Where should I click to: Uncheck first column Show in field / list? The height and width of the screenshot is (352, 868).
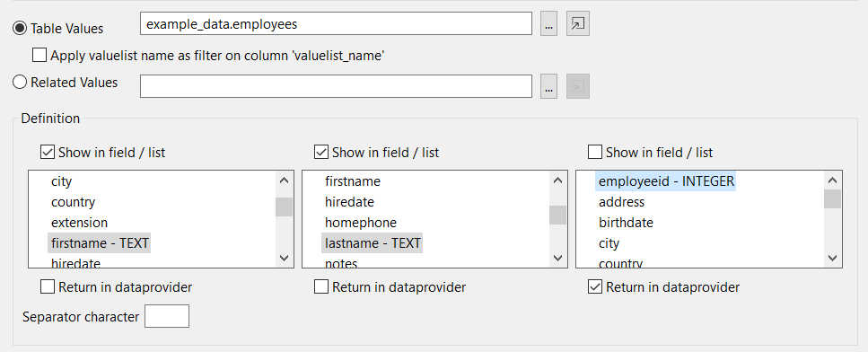[x=48, y=152]
